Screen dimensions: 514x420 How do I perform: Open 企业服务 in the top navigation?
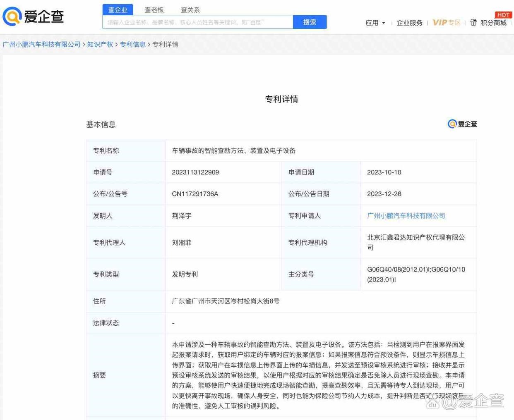(409, 23)
